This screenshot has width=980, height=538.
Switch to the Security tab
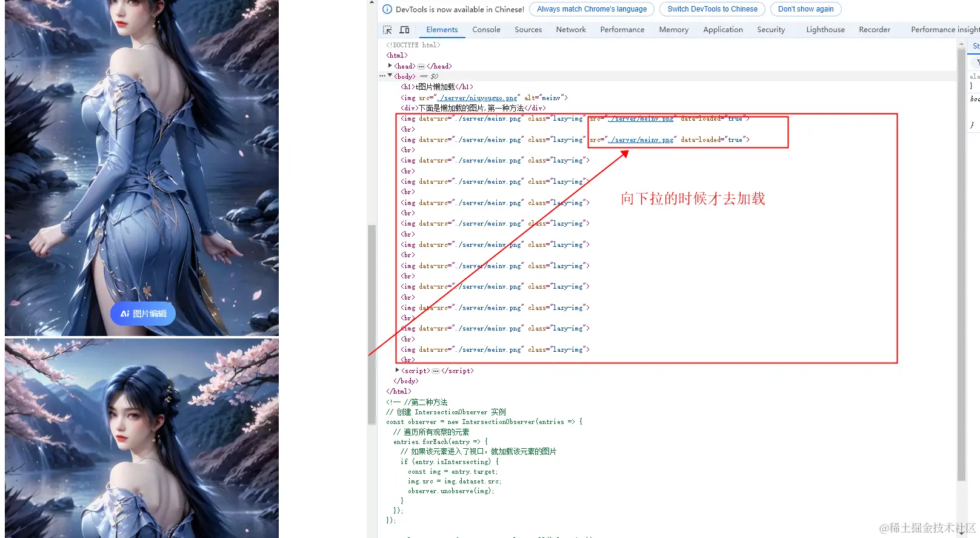(770, 30)
